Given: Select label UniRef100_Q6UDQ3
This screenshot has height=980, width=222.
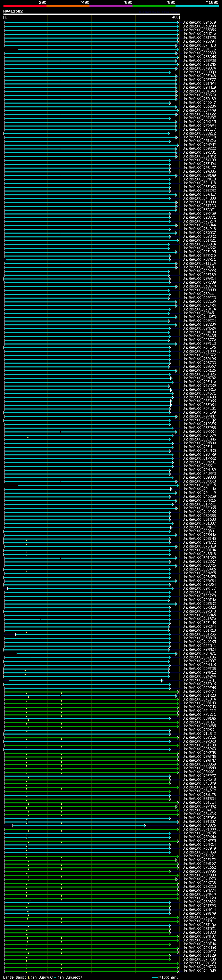Looking at the screenshot, I should (x=199, y=72).
